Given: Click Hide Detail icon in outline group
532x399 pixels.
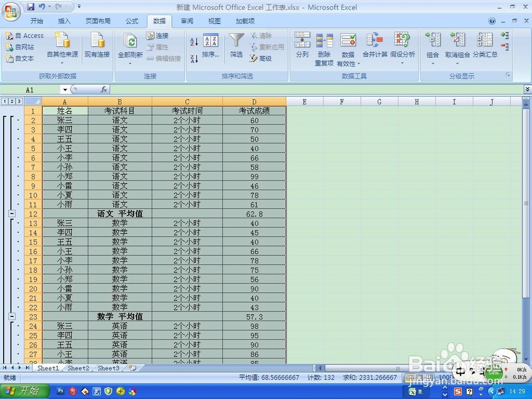Looking at the screenshot, I should [x=505, y=46].
